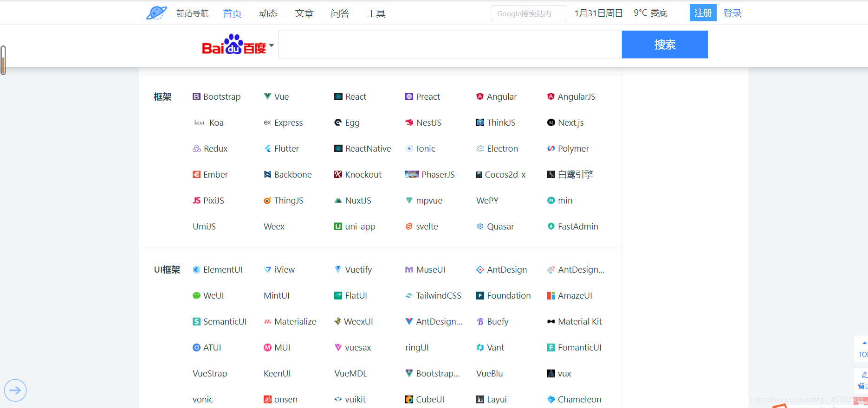Open the Cocos2d-x link

click(x=501, y=174)
